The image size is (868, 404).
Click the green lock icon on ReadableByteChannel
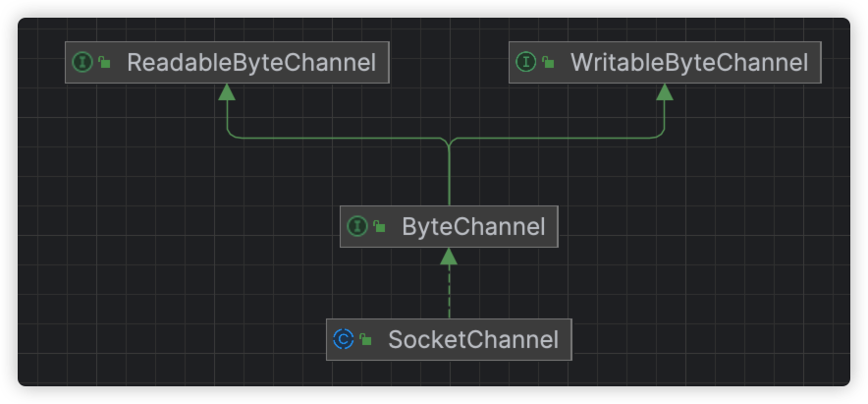[105, 63]
